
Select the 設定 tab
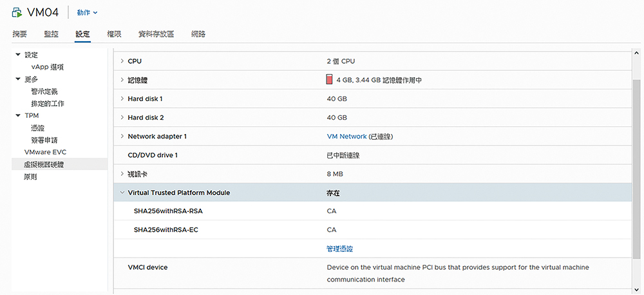tap(82, 34)
